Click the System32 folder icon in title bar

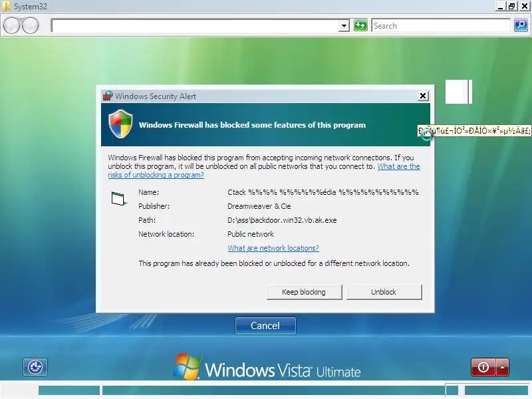point(5,6)
